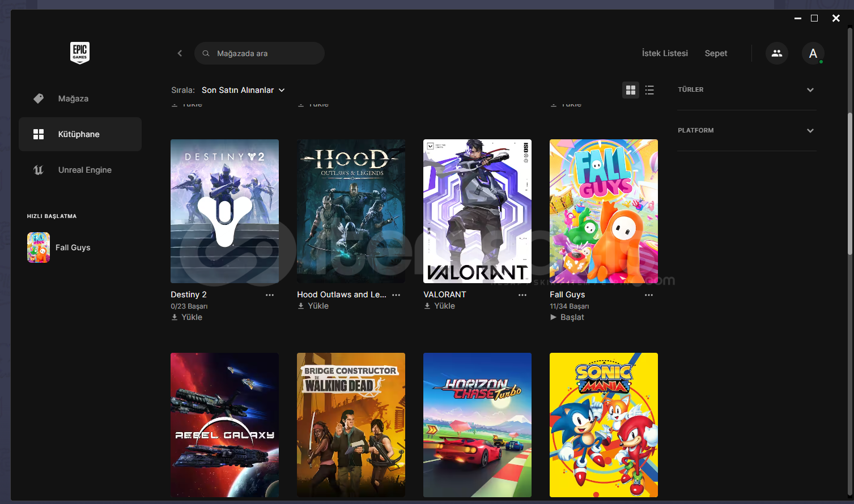This screenshot has height=504, width=854.
Task: Open Bridge Constructor Walking Dead cover
Action: click(351, 425)
